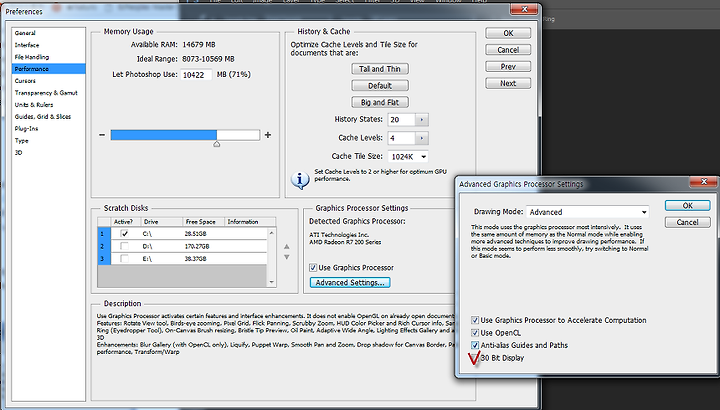Image resolution: width=720 pixels, height=410 pixels.
Task: Click 28.51GB free space value
Action: (196, 234)
